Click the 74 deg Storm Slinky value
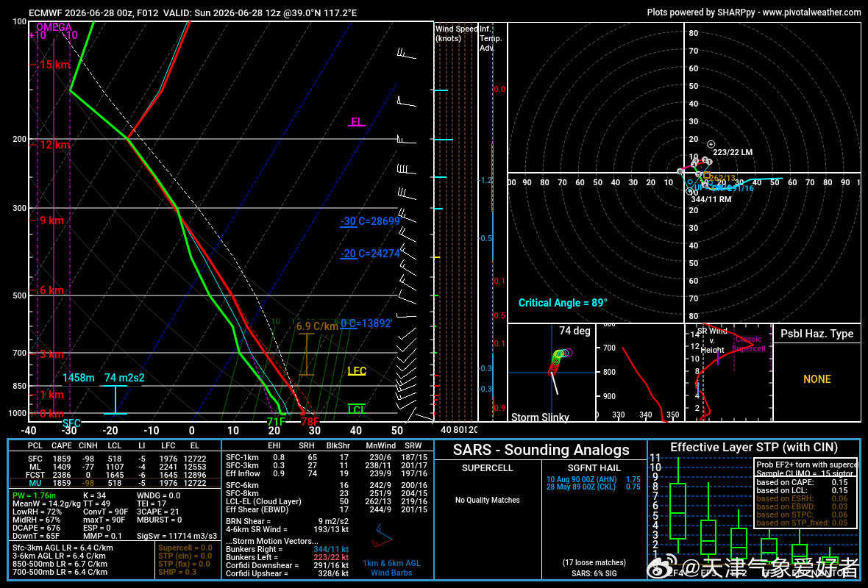Screen dimensions: 868x588 click(x=574, y=331)
